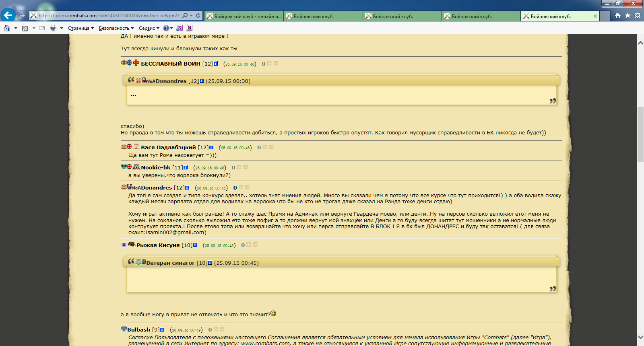
Task: Click minus rating on Donandres 00:48 post
Action: point(247,187)
